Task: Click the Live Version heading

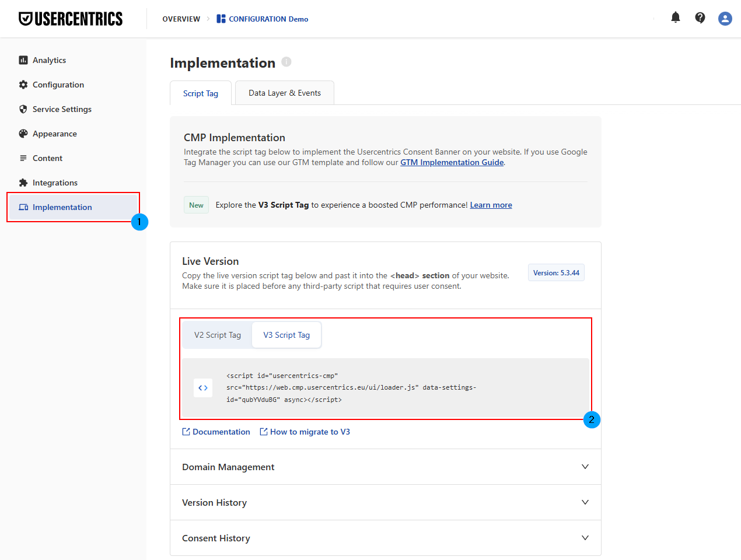Action: 210,261
